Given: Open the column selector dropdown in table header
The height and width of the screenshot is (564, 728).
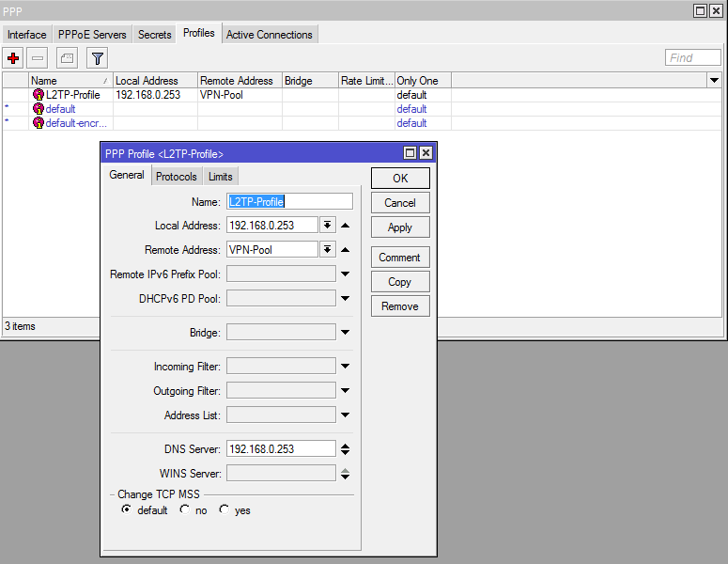Looking at the screenshot, I should click(714, 81).
